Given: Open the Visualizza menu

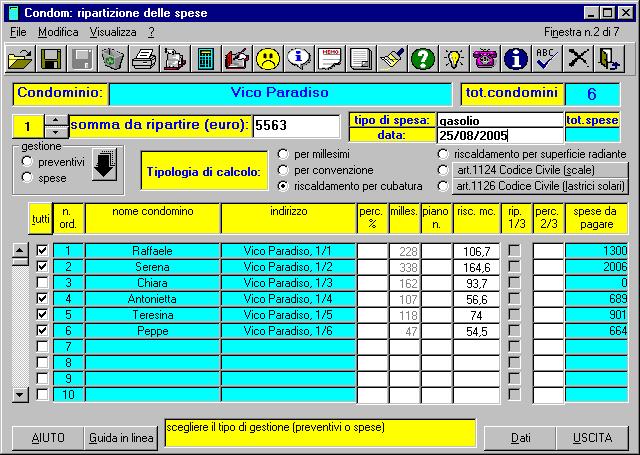Looking at the screenshot, I should pos(112,32).
